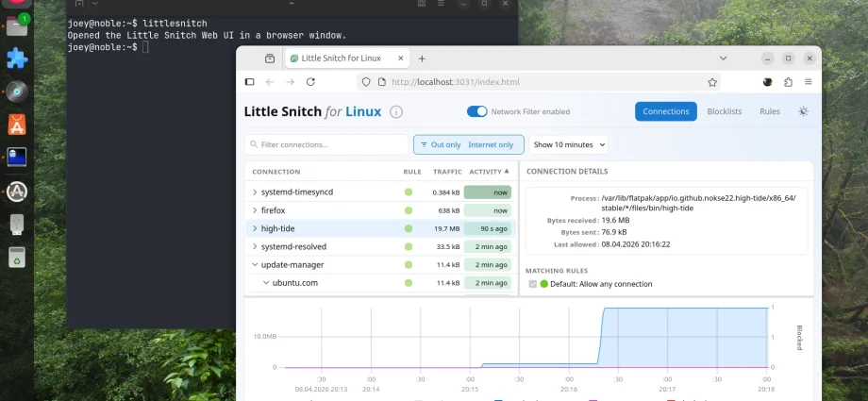The height and width of the screenshot is (401, 868).
Task: Click the tab archive icon left of tab
Action: point(270,58)
